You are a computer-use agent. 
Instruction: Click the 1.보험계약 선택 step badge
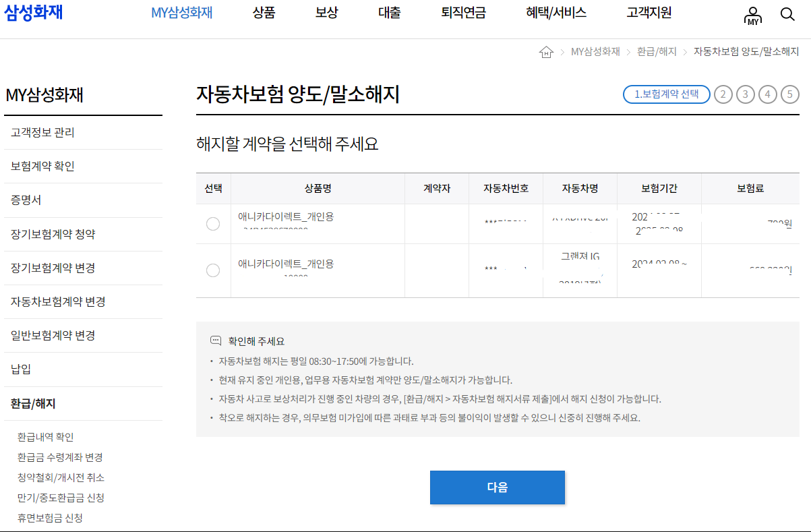point(666,94)
